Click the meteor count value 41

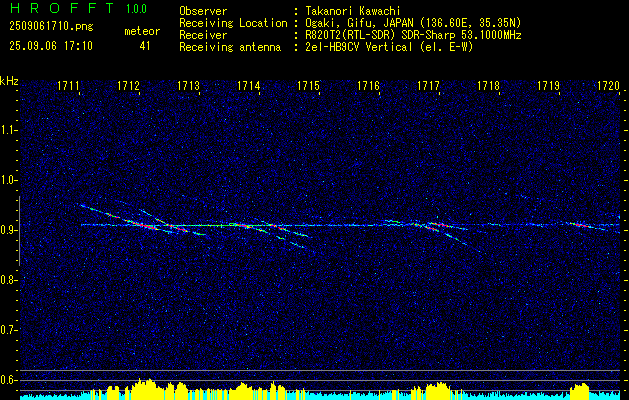[144, 46]
